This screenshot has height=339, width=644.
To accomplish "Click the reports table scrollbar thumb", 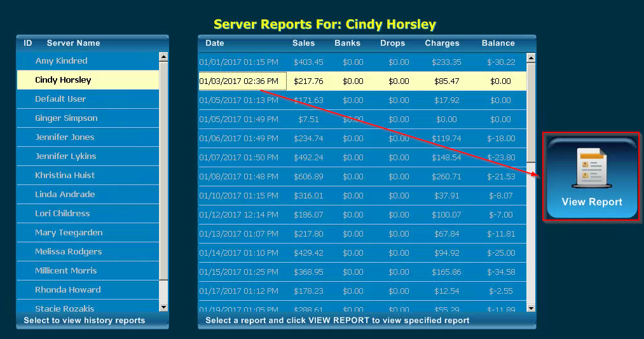I will click(531, 113).
